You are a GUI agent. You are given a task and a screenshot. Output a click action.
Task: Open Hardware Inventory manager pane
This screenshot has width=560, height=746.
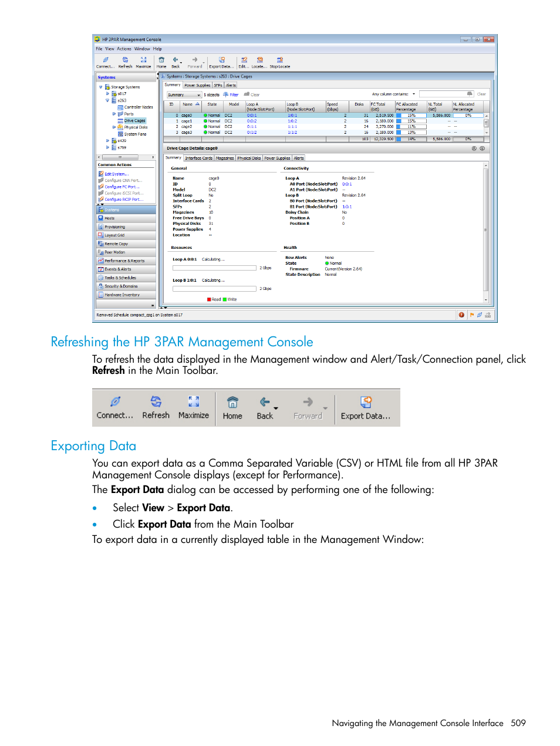pos(127,295)
